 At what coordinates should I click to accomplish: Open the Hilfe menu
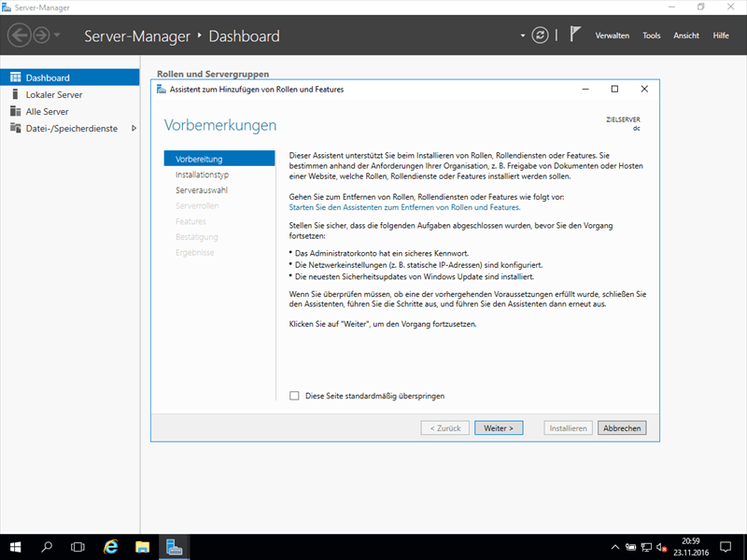[x=721, y=35]
